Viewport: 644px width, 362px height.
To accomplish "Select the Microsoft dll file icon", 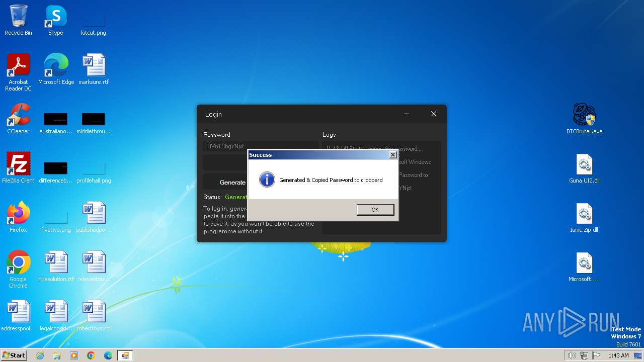I will pos(584,266).
